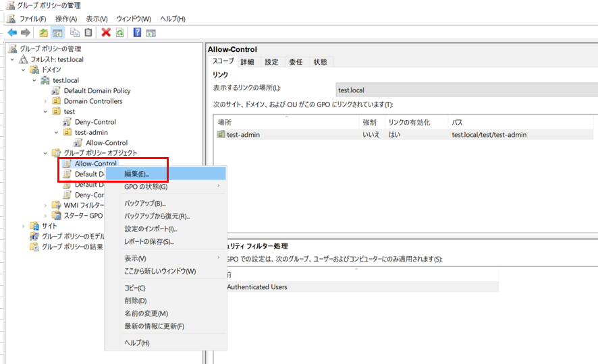Collapse the ドメイン tree node
This screenshot has width=598, height=364.
pos(24,69)
